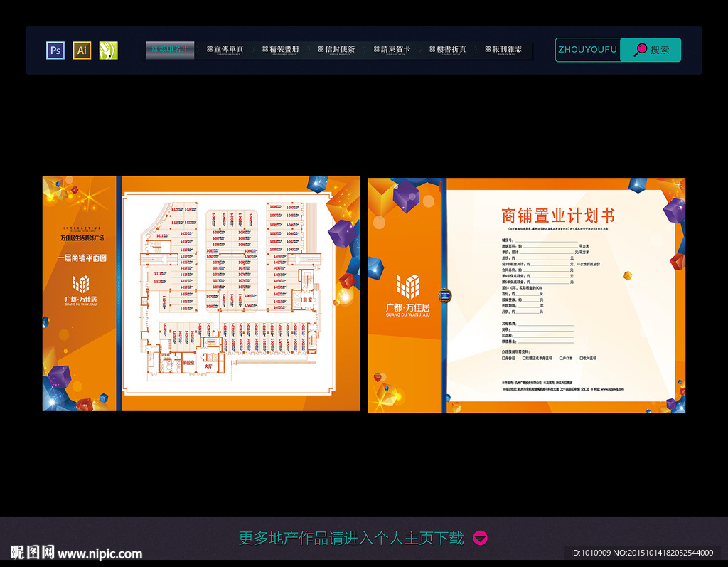Click the chevron between 信封便签 and 請柬賀卡

click(x=365, y=50)
